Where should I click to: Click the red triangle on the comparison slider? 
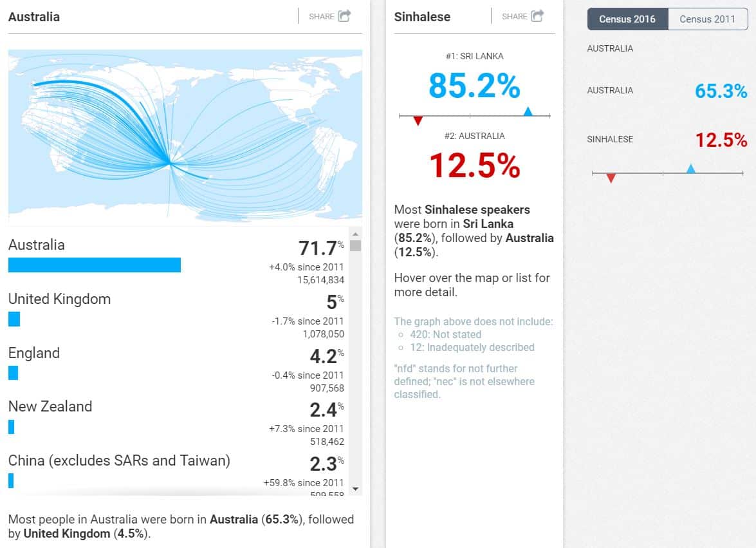(611, 178)
